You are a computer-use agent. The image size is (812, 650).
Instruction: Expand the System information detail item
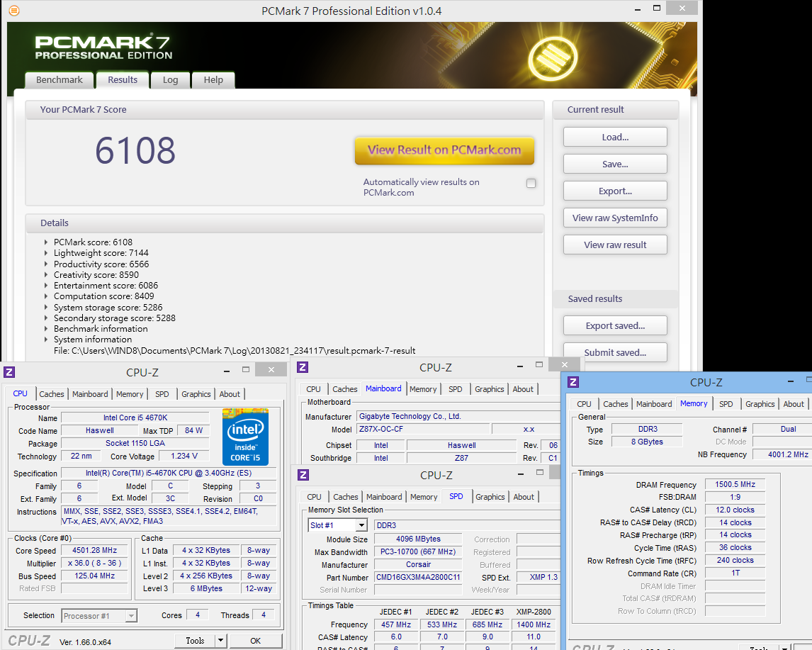click(47, 340)
